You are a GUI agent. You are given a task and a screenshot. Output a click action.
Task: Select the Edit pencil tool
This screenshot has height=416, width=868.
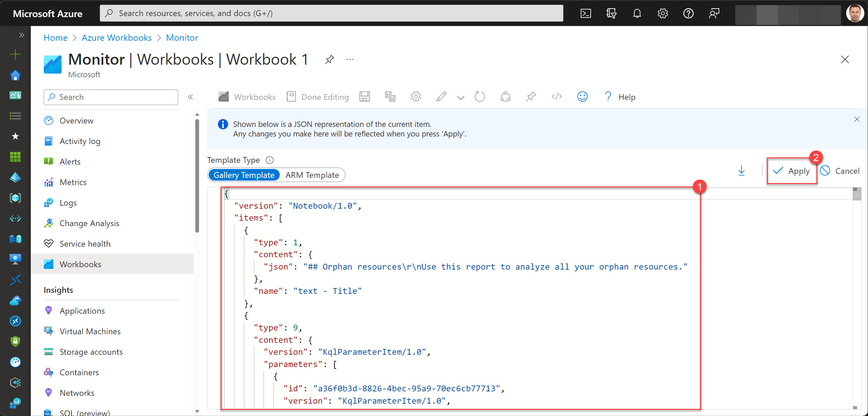pyautogui.click(x=441, y=96)
